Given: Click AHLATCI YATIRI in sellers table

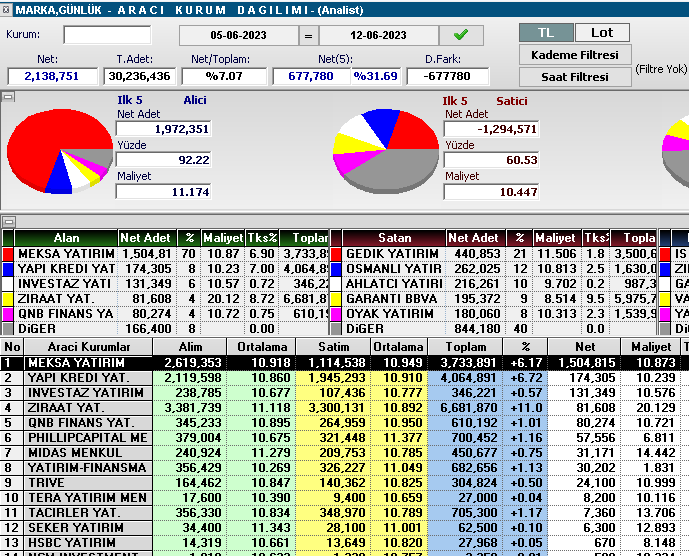Looking at the screenshot, I should click(x=394, y=284).
